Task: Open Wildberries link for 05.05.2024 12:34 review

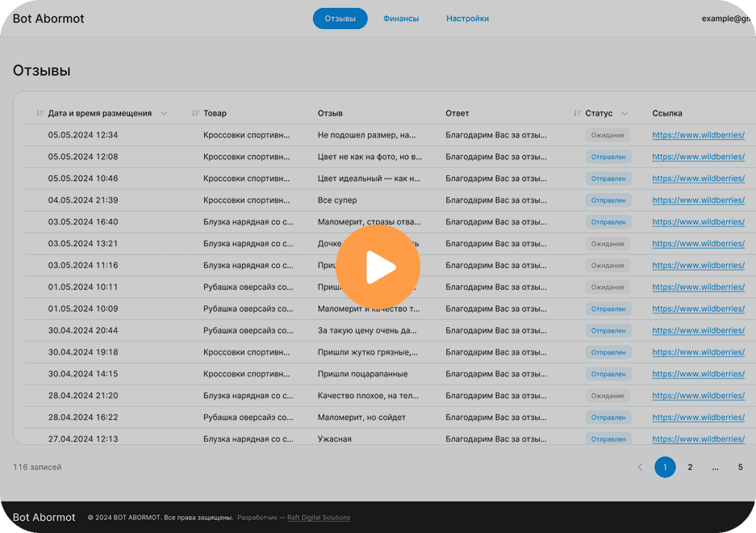Action: [x=698, y=136]
